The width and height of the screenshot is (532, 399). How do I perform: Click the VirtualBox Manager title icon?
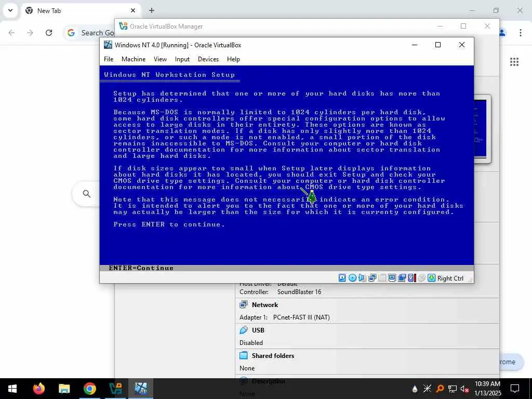click(123, 26)
